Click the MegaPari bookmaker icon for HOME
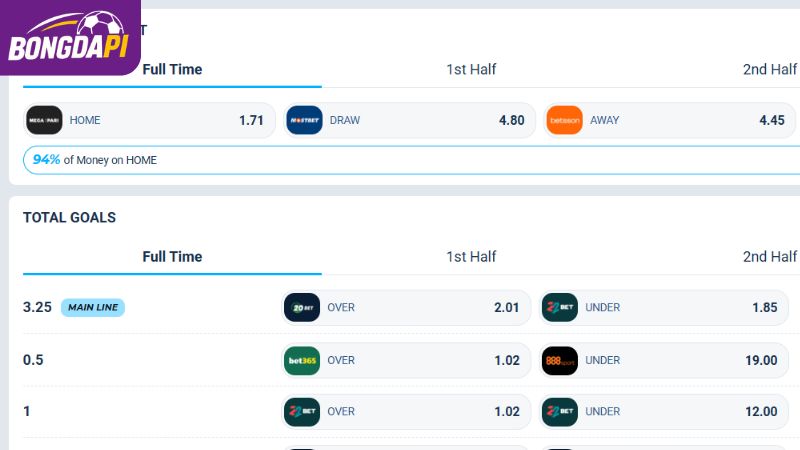The height and width of the screenshot is (450, 800). pyautogui.click(x=44, y=120)
